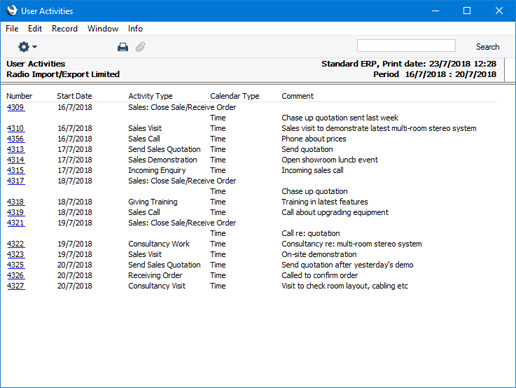Select comment 'Open showroom lunch event'
This screenshot has width=516, height=388.
coord(330,160)
